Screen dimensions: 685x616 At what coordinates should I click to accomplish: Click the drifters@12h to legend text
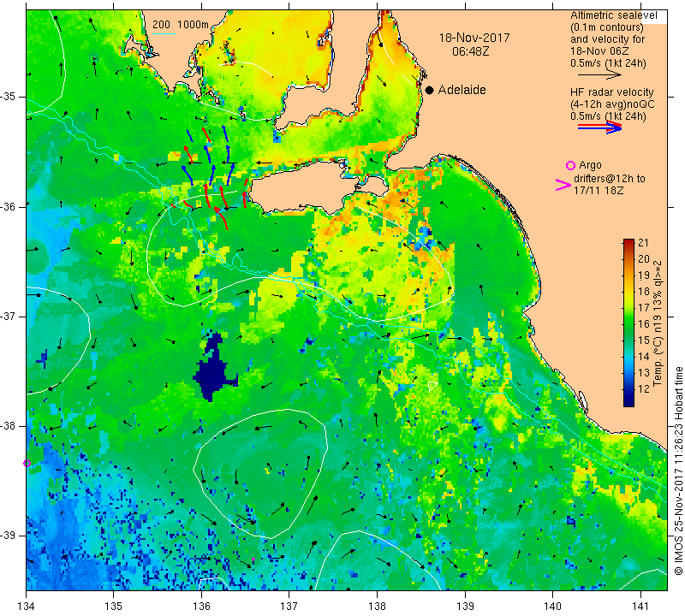610,179
